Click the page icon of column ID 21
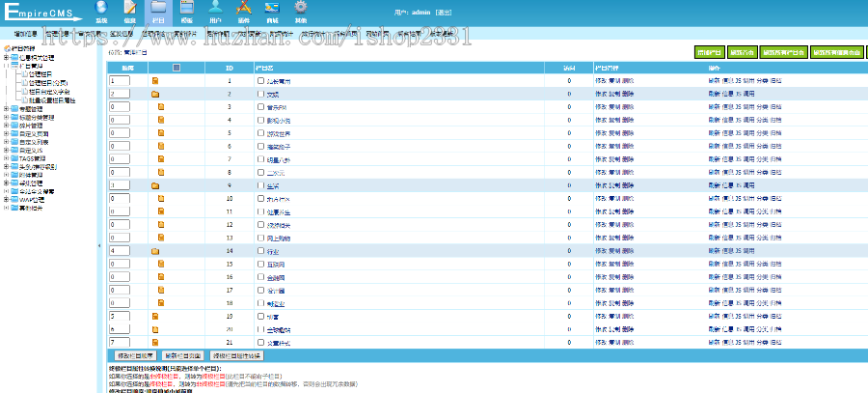Image resolution: width=868 pixels, height=393 pixels. (x=155, y=343)
